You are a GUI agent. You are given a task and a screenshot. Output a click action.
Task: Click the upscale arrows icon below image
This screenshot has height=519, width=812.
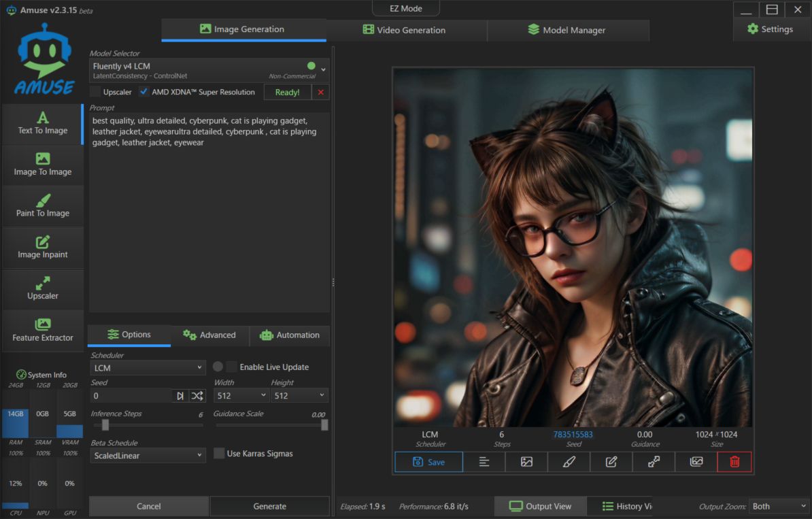click(654, 462)
